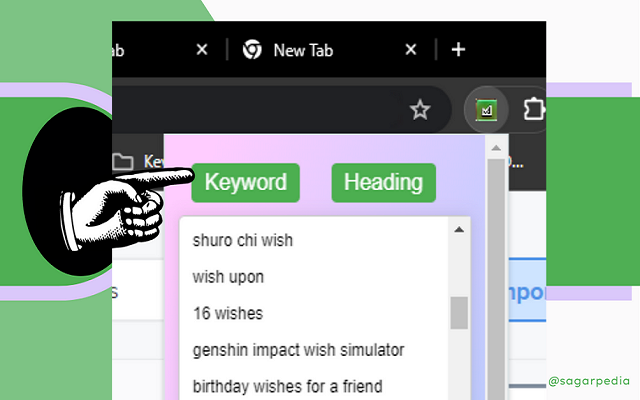Open a new tab with plus button
The height and width of the screenshot is (400, 640).
(458, 50)
